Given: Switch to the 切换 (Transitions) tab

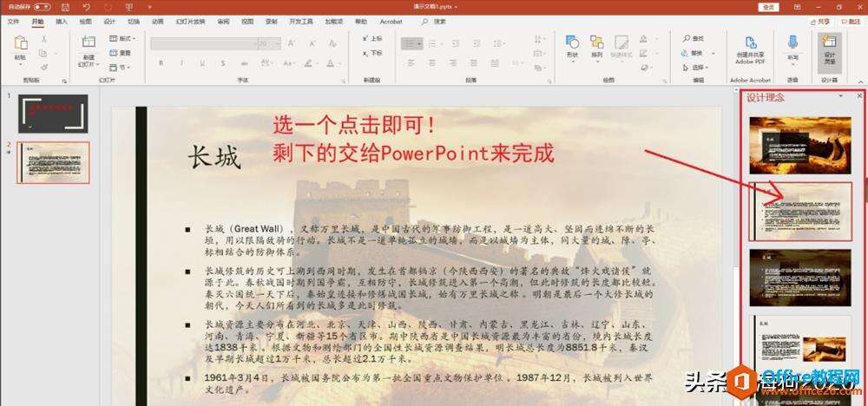Looking at the screenshot, I should 134,22.
